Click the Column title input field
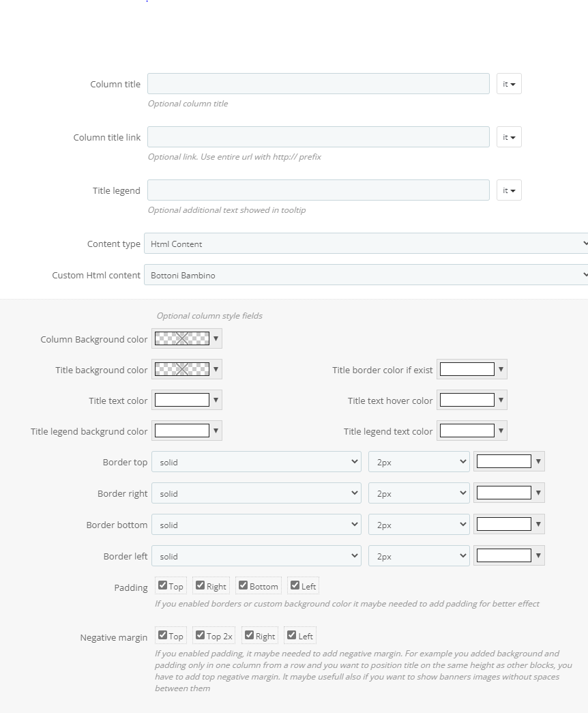588x713 pixels. 319,84
